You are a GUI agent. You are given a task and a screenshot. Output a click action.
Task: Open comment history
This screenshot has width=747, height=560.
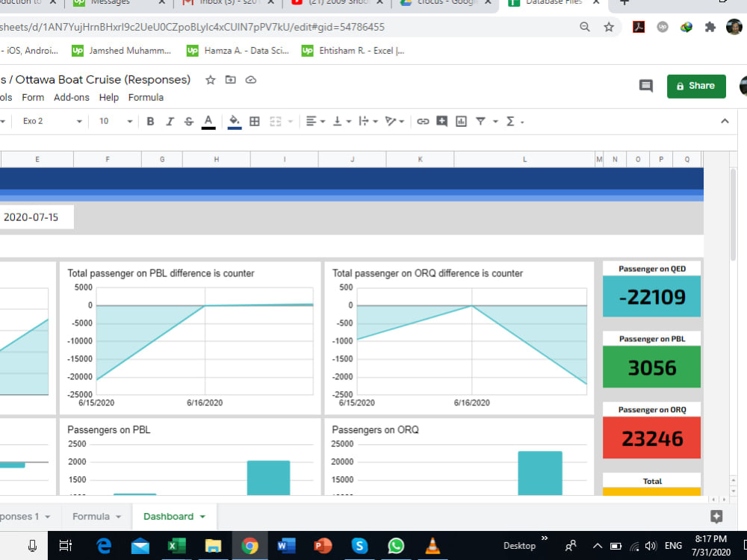click(646, 86)
